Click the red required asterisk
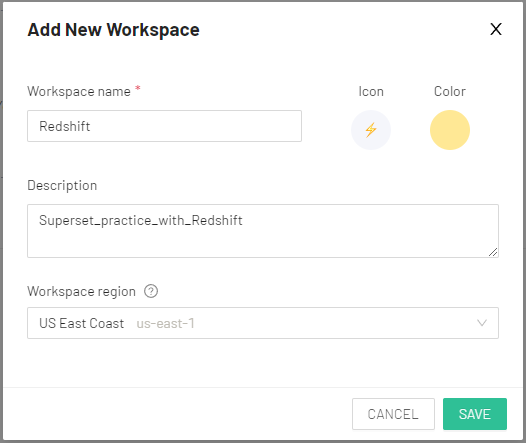This screenshot has width=526, height=443. [x=138, y=88]
